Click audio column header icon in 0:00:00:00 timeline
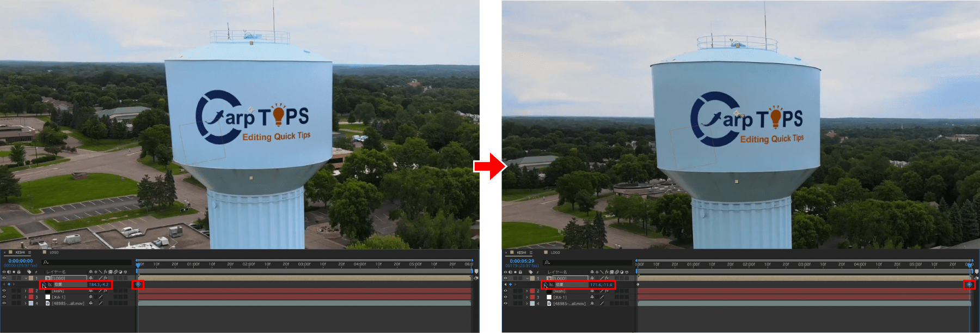Image resolution: width=980 pixels, height=333 pixels. point(9,272)
